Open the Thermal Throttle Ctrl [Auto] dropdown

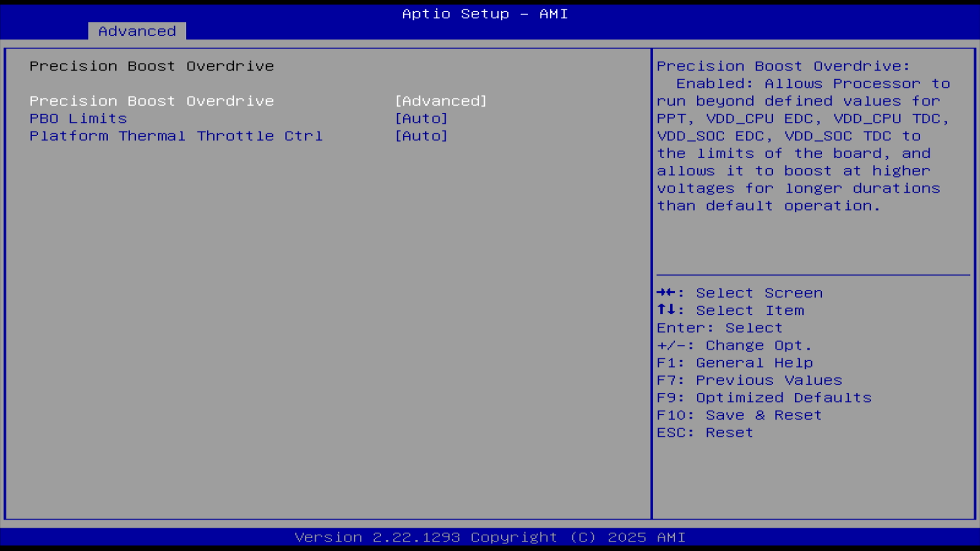(421, 136)
